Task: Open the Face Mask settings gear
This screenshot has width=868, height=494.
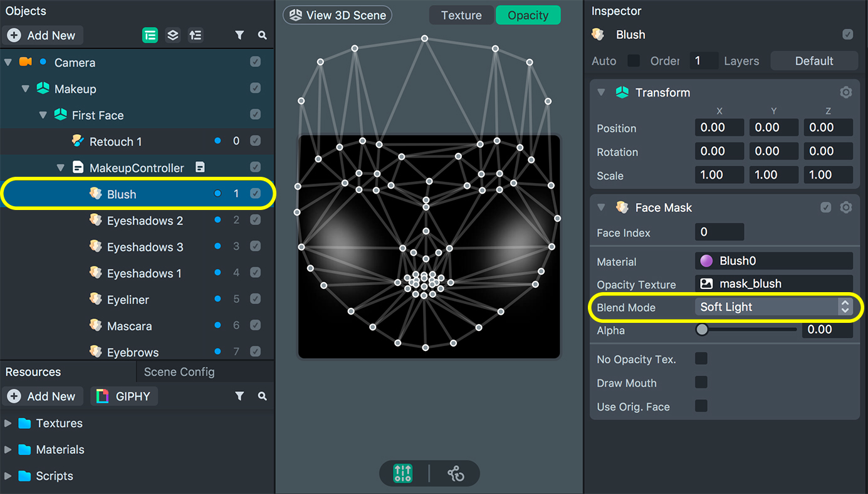Action: pos(845,208)
